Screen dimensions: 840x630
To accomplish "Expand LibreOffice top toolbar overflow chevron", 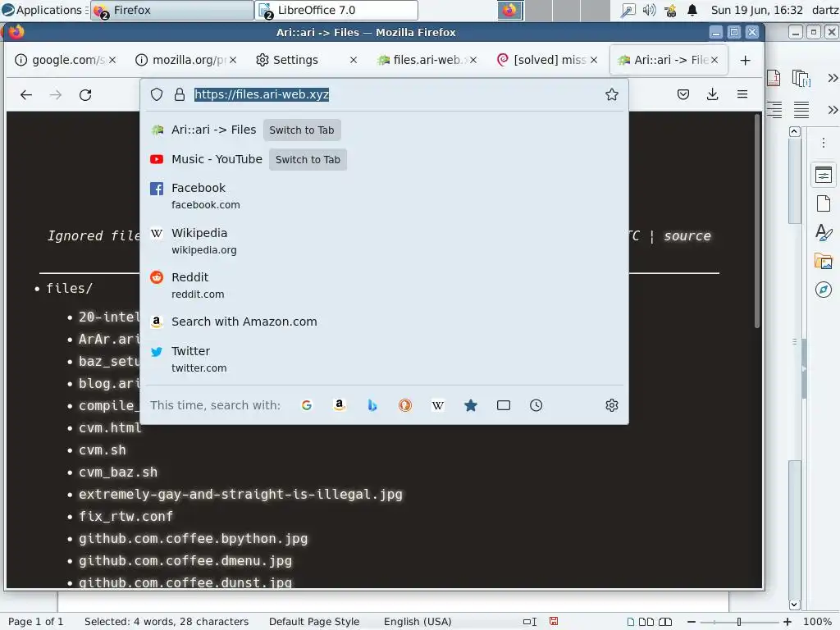I will 833,78.
